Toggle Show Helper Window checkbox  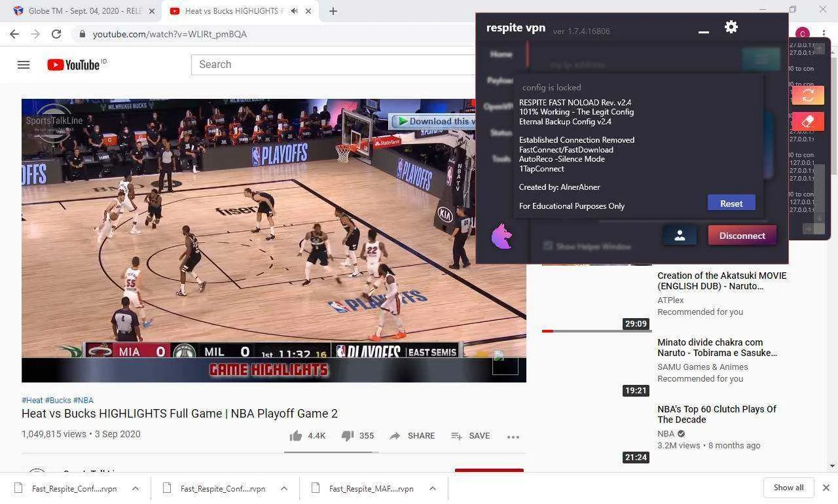click(x=548, y=246)
